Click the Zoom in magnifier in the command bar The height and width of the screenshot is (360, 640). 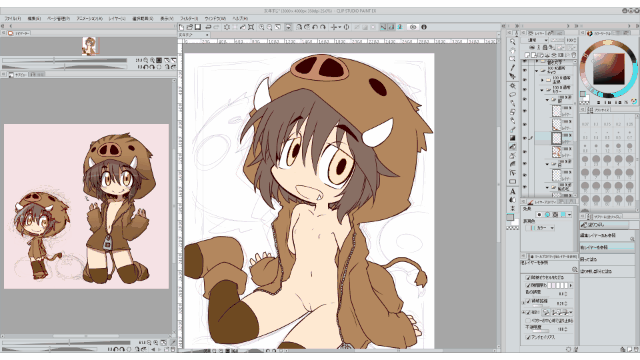point(262,27)
